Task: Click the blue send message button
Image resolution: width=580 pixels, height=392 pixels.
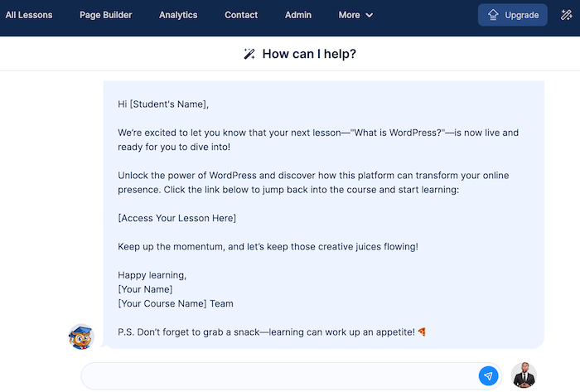Action: tap(488, 376)
